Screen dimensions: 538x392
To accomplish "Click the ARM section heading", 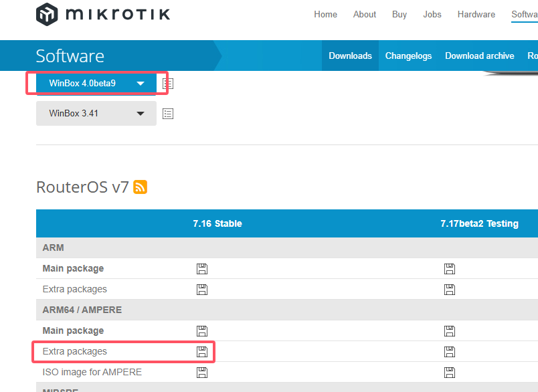I will coord(53,248).
